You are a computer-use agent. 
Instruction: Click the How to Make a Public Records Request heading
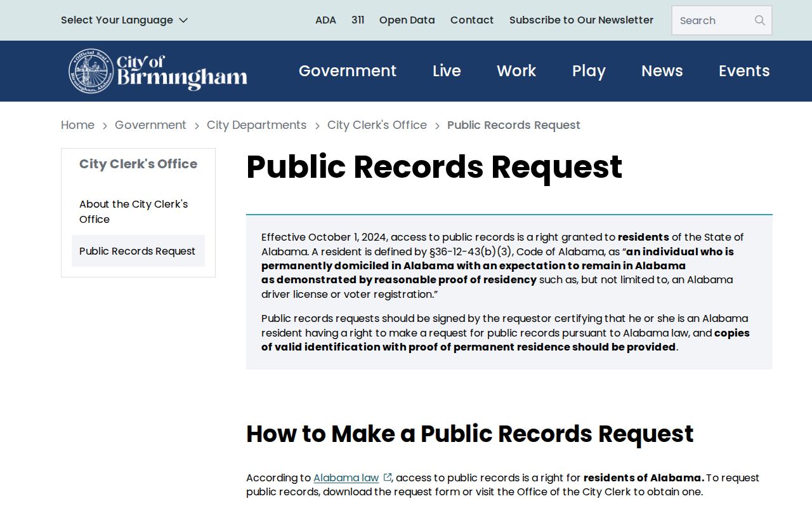pos(470,434)
